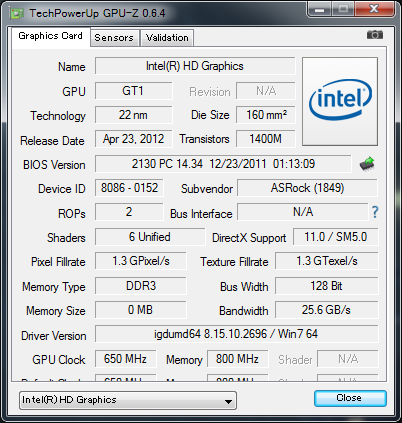Click the Transistors value 1400M
Screen dimensions: 402x423
[x=266, y=139]
